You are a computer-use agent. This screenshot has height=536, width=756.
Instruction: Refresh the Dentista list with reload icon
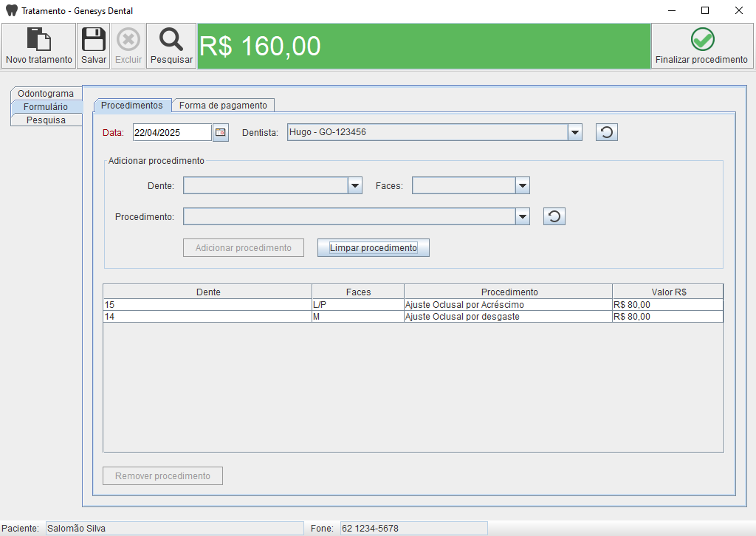(x=606, y=132)
